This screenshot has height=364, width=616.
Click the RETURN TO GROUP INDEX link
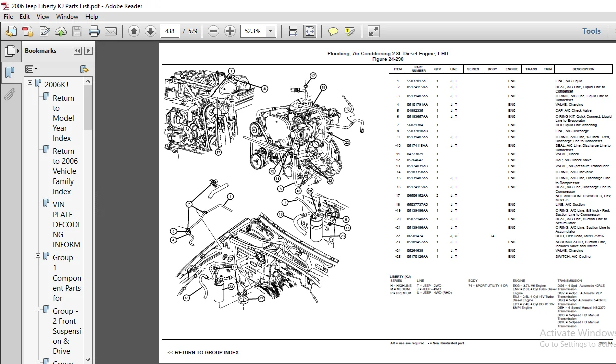tap(203, 352)
